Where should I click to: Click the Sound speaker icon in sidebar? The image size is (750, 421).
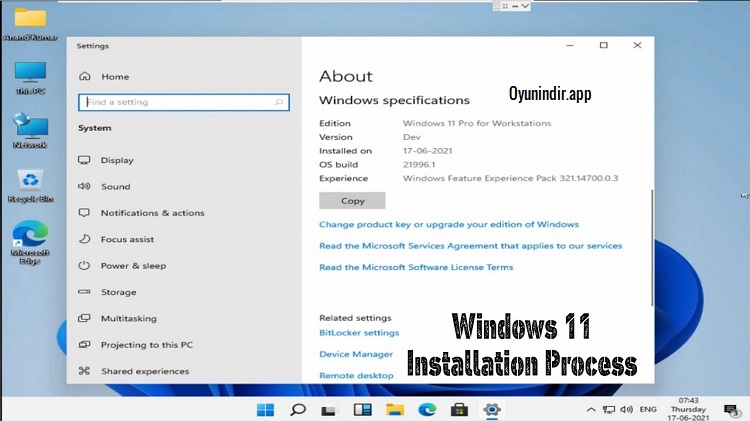pos(84,186)
